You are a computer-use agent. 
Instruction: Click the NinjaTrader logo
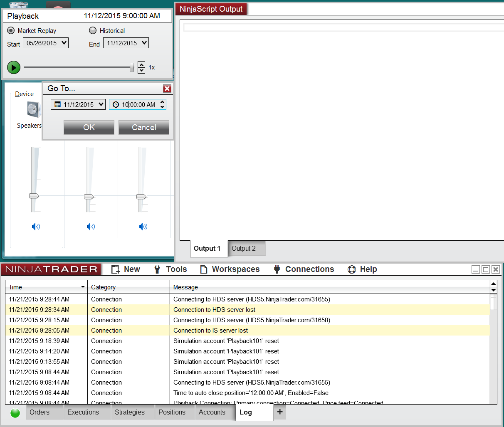pos(51,269)
